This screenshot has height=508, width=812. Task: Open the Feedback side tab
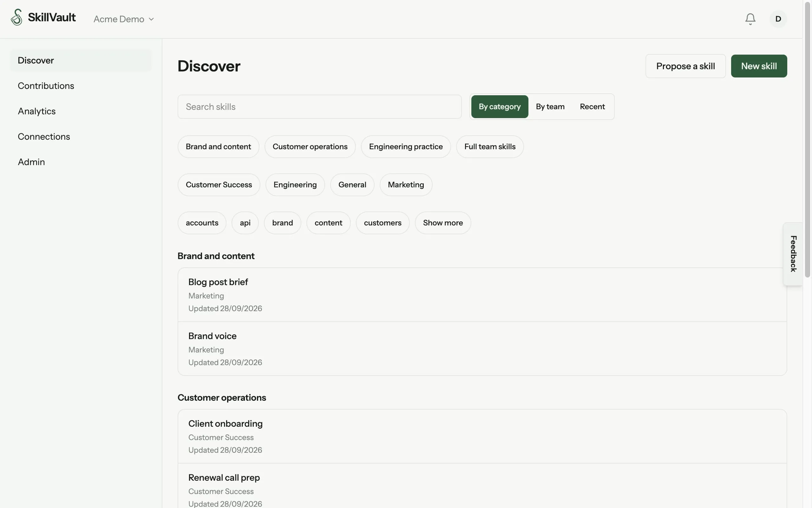[793, 254]
